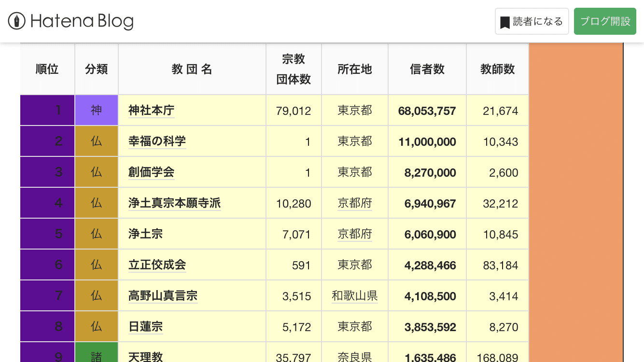Viewport: 644px width, 362px height.
Task: Click 京都府 link in 浄土真宗本願寺派 row
Action: point(355,203)
